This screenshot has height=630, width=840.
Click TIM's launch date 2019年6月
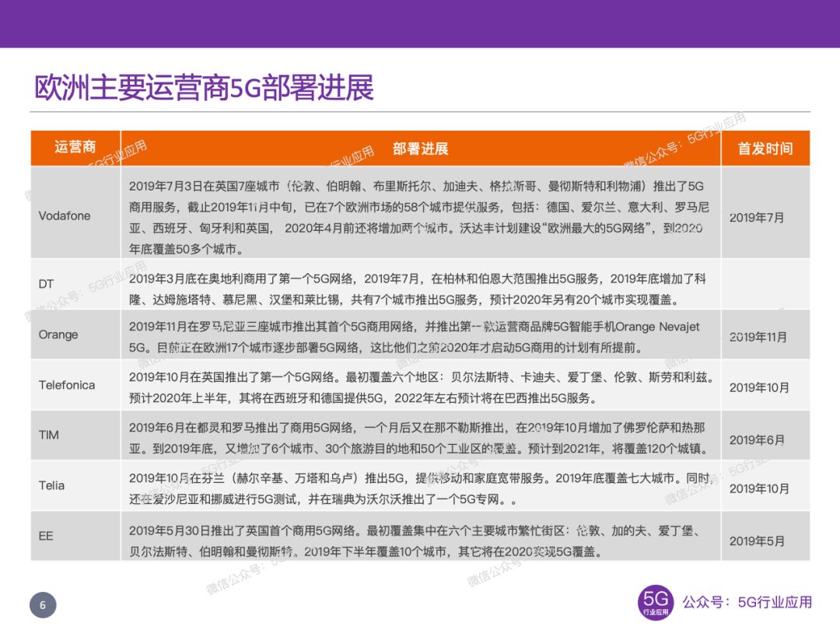[x=757, y=440]
